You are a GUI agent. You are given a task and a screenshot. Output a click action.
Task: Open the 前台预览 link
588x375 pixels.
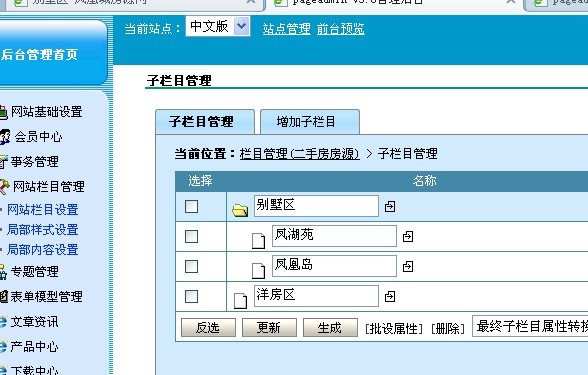340,29
